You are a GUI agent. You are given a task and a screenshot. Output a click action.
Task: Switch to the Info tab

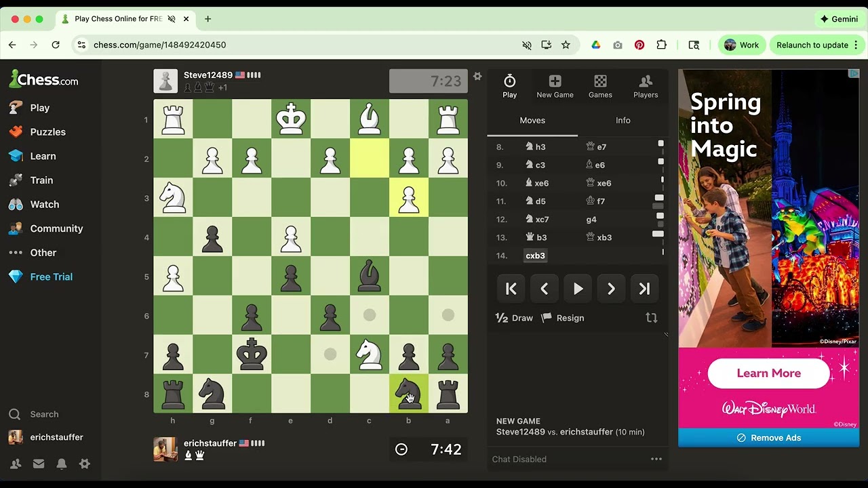click(x=623, y=121)
